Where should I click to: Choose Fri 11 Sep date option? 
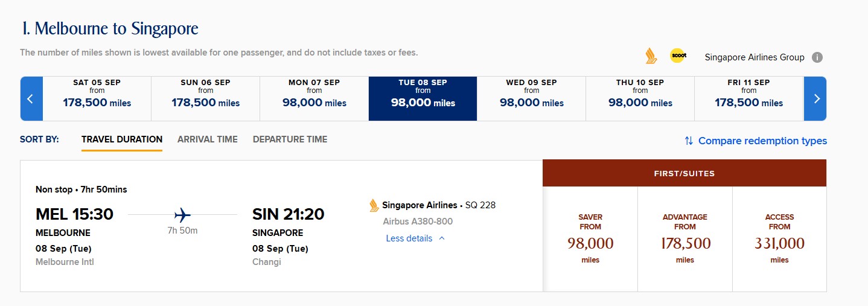(748, 98)
